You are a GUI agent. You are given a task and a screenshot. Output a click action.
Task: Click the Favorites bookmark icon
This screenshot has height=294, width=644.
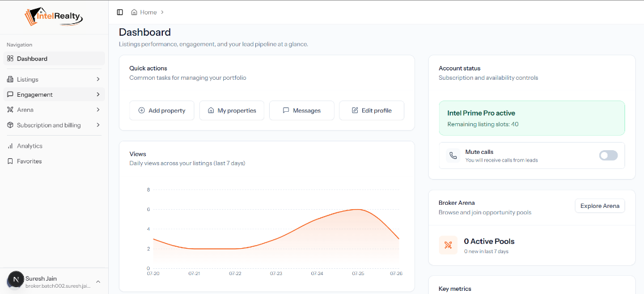click(10, 161)
